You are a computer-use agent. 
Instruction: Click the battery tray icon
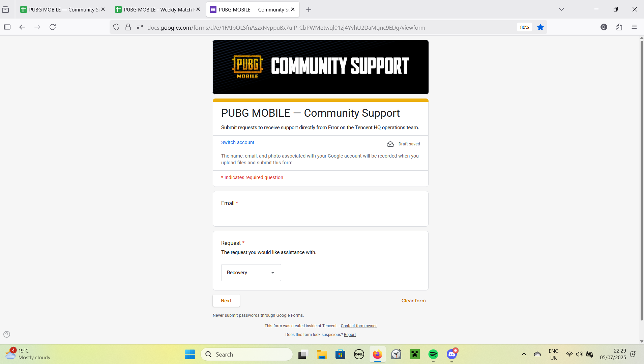(590, 354)
